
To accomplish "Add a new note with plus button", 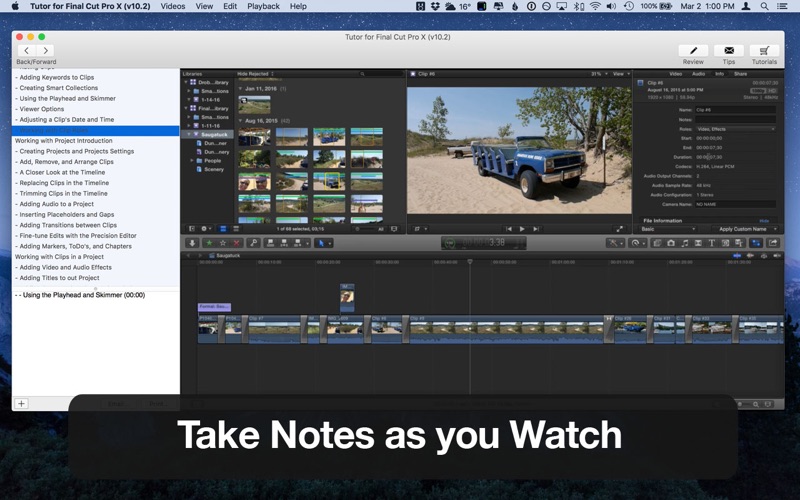I will click(x=21, y=404).
